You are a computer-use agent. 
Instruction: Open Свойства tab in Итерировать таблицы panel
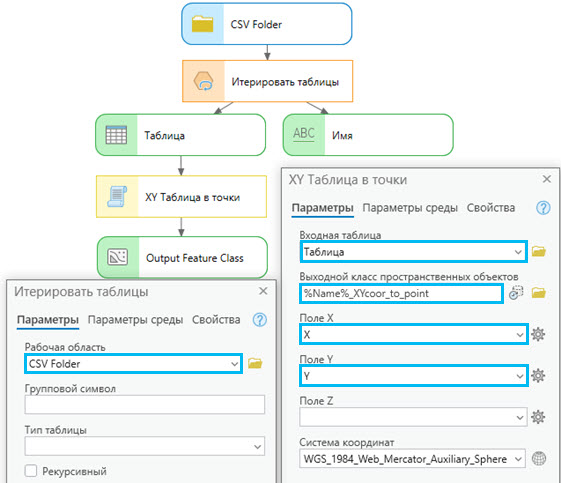(216, 319)
